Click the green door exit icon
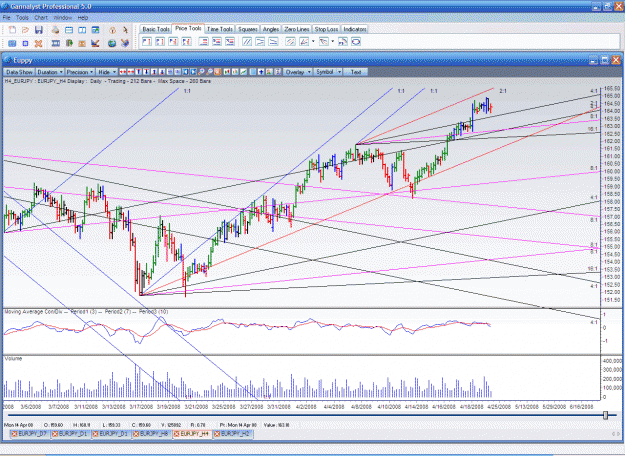 click(x=69, y=43)
